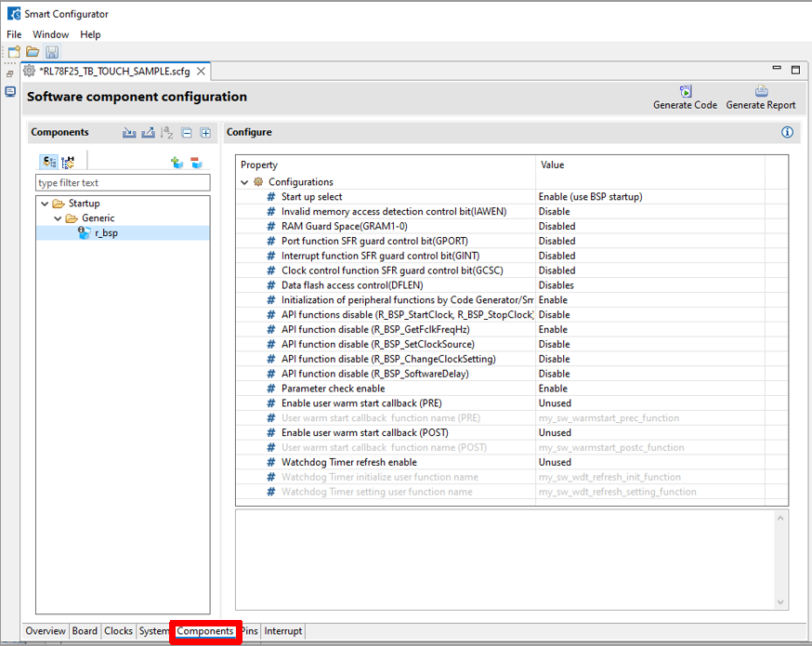Click the Import configuration icon in Components

(129, 133)
